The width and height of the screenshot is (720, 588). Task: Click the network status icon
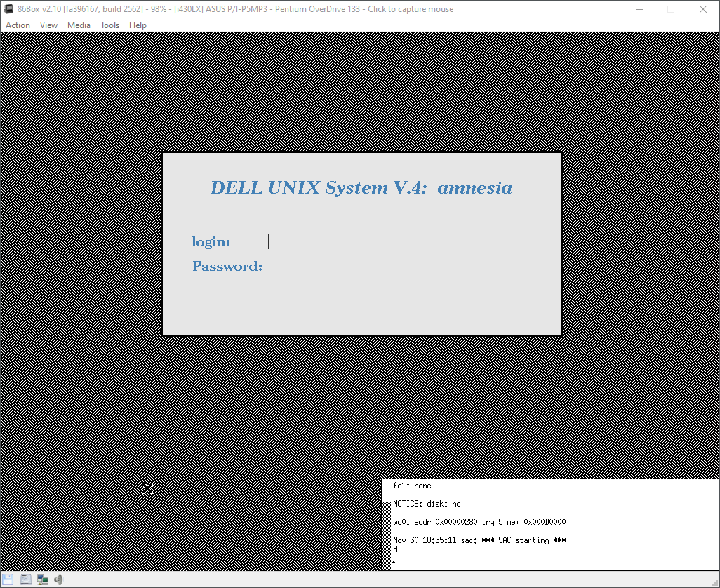click(43, 580)
